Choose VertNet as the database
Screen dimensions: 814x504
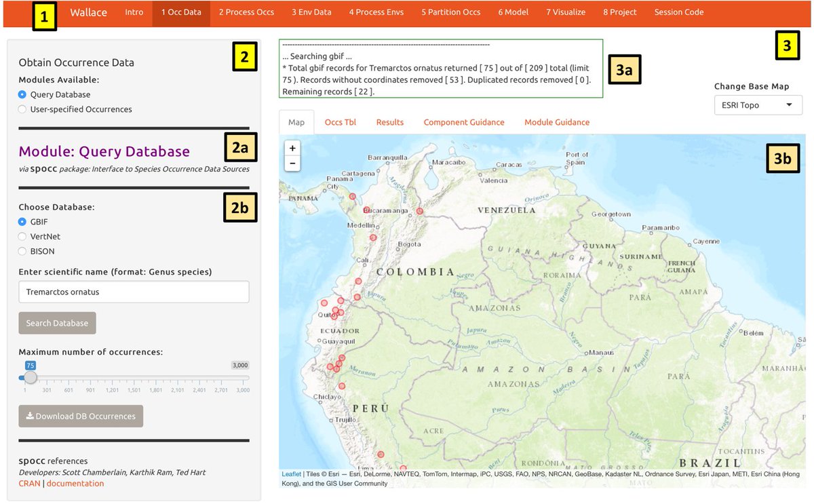click(x=21, y=236)
